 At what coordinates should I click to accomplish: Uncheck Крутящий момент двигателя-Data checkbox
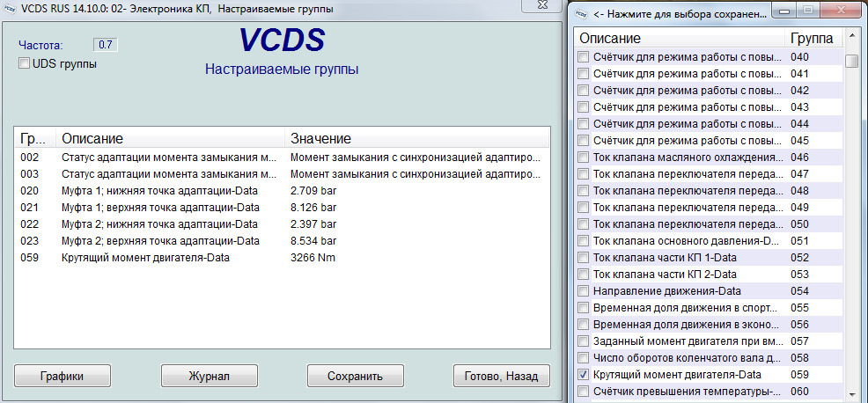[584, 374]
